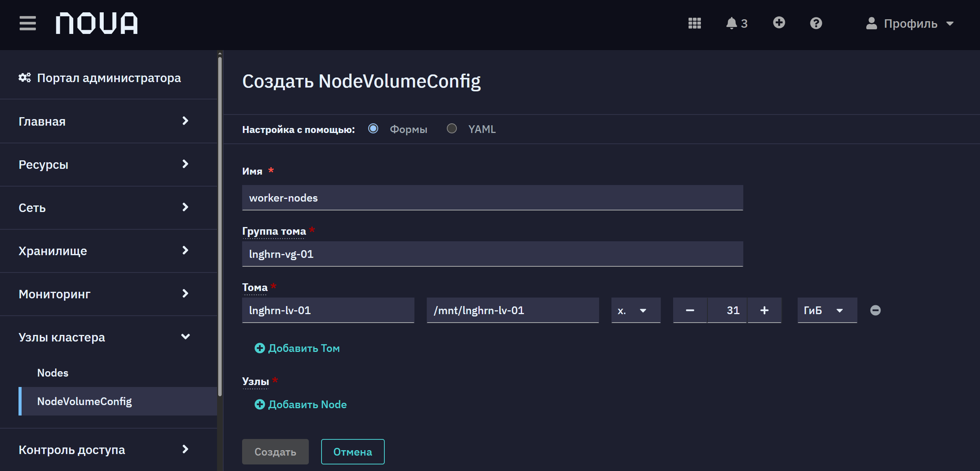Expand the Хранилище section
Screen dimensions: 980x471
108,251
